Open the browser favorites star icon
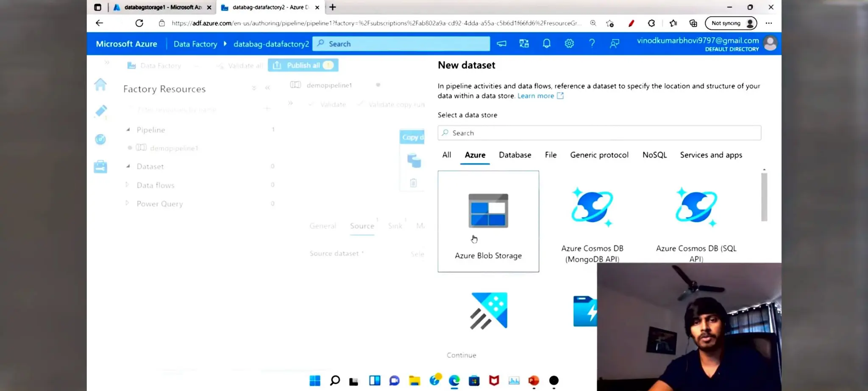Viewport: 868px width, 391px height. coord(673,23)
